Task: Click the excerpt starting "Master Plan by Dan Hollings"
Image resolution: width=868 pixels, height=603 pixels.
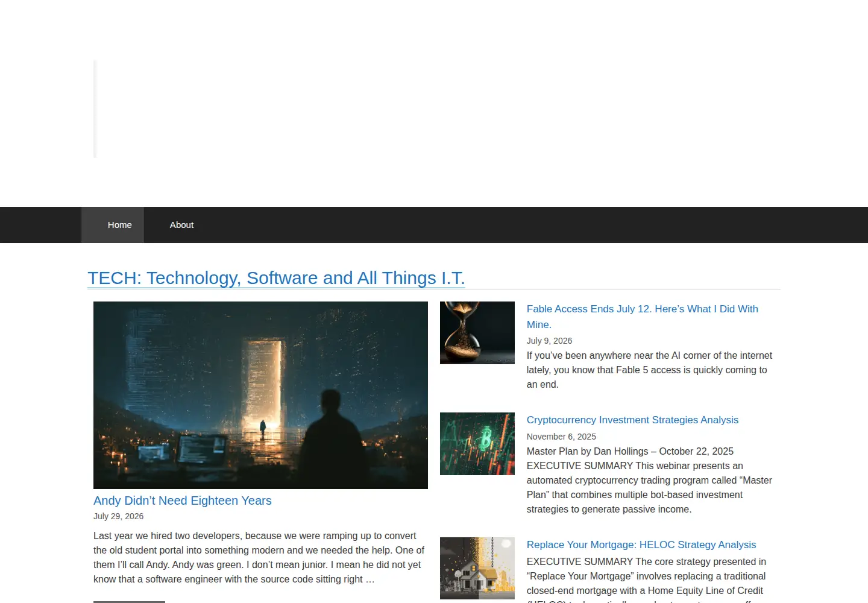Action: (x=650, y=480)
